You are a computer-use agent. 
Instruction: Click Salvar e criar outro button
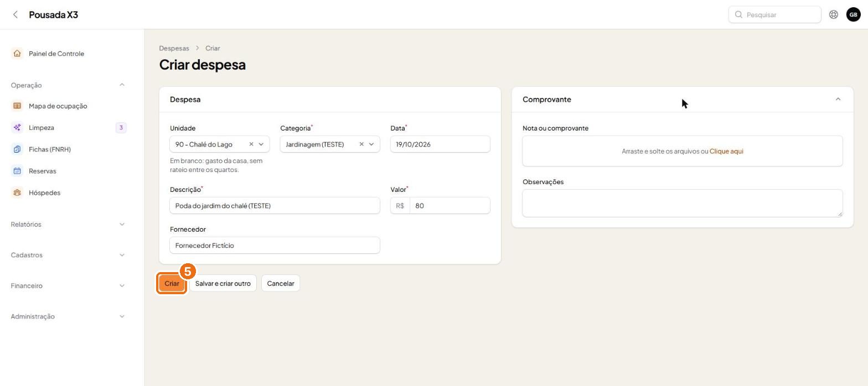tap(223, 284)
